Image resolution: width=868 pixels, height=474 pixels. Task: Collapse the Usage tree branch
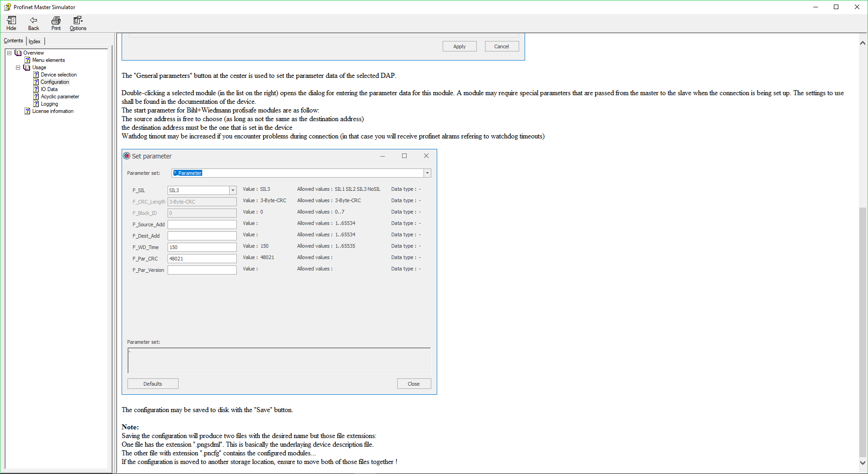tap(18, 67)
